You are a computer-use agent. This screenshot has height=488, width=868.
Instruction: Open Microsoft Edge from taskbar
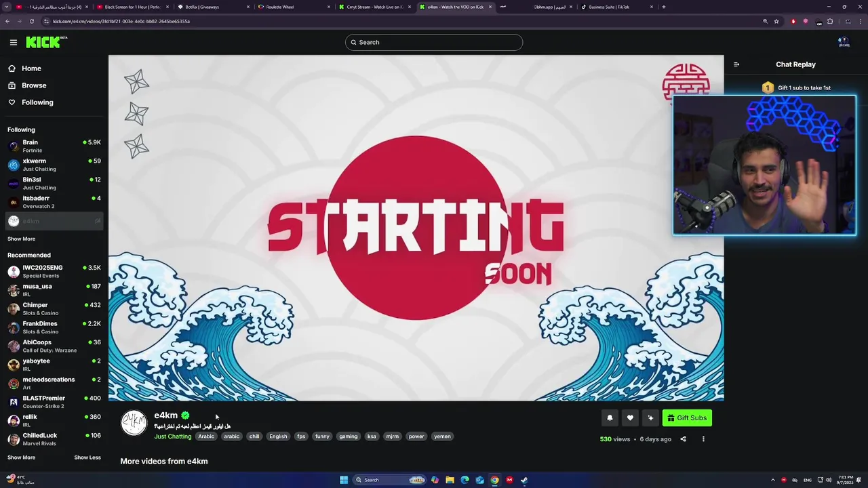(x=465, y=480)
